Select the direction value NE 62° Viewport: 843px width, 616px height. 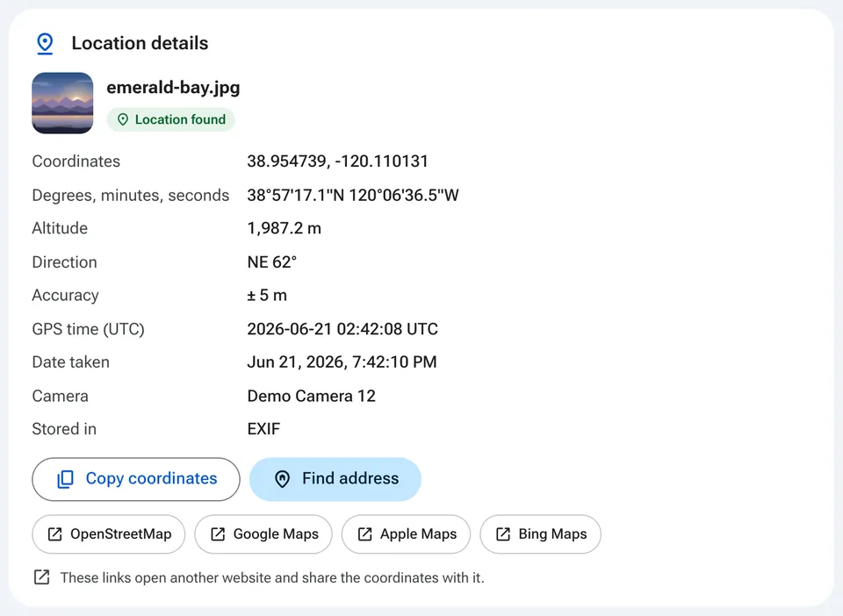(x=272, y=262)
